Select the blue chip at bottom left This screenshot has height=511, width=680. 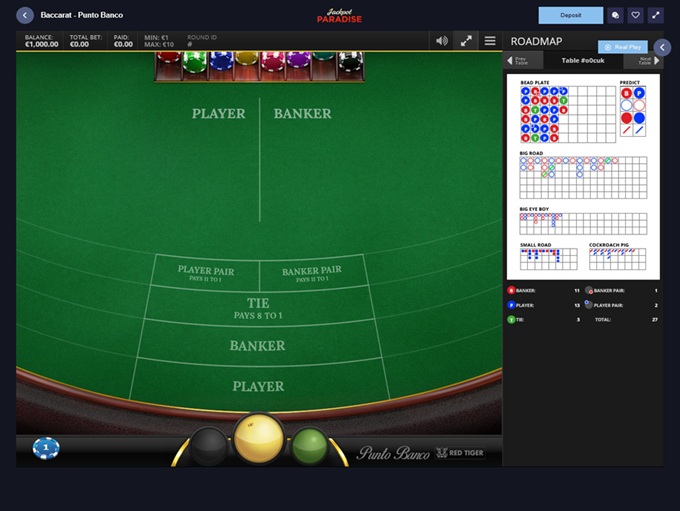coord(45,448)
